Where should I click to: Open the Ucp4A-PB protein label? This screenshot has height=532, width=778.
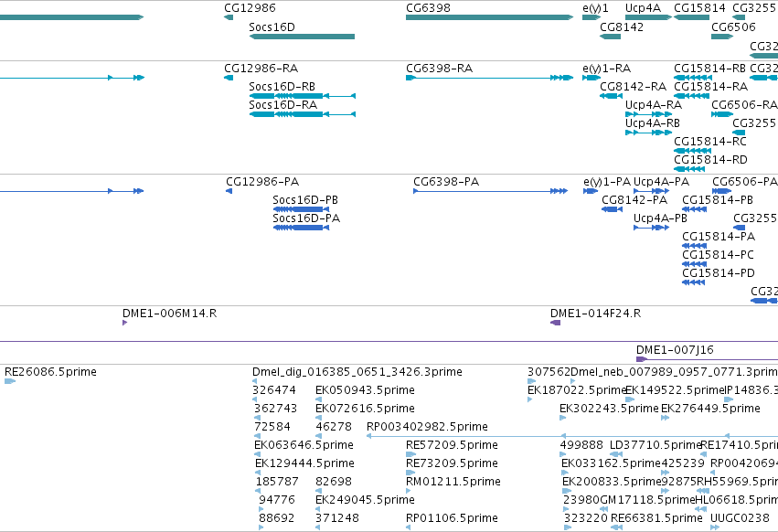[x=660, y=218]
